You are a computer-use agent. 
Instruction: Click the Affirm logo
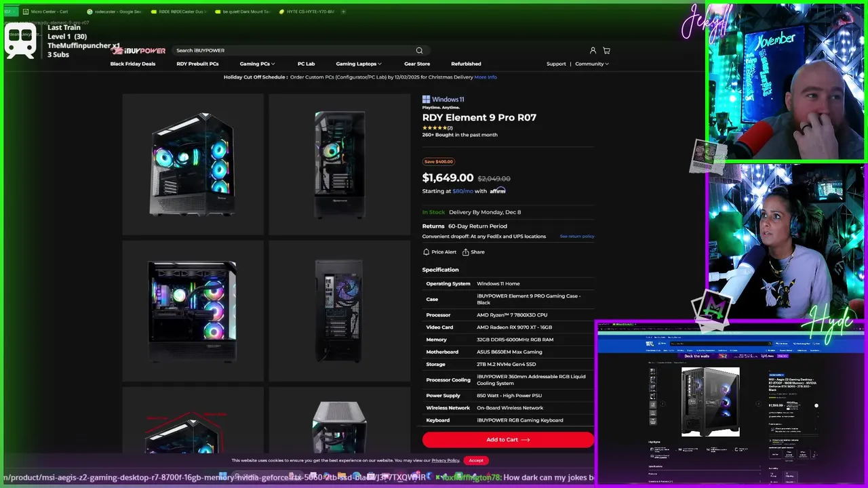498,190
